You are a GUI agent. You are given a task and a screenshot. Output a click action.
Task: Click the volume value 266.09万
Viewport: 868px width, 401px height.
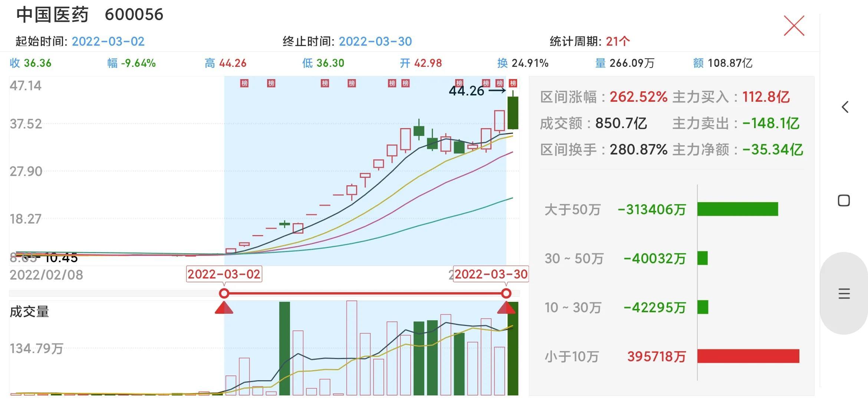click(632, 63)
